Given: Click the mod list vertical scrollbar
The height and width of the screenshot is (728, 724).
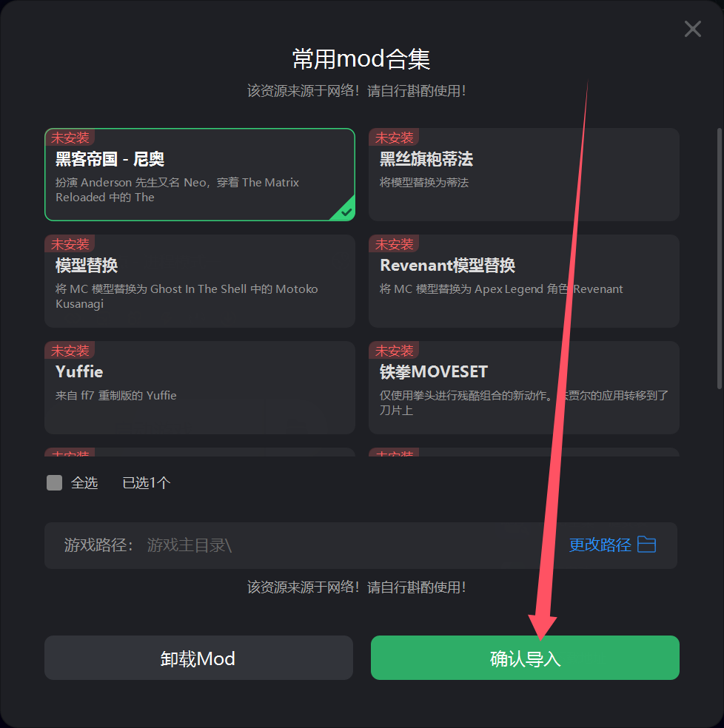Looking at the screenshot, I should point(720,258).
